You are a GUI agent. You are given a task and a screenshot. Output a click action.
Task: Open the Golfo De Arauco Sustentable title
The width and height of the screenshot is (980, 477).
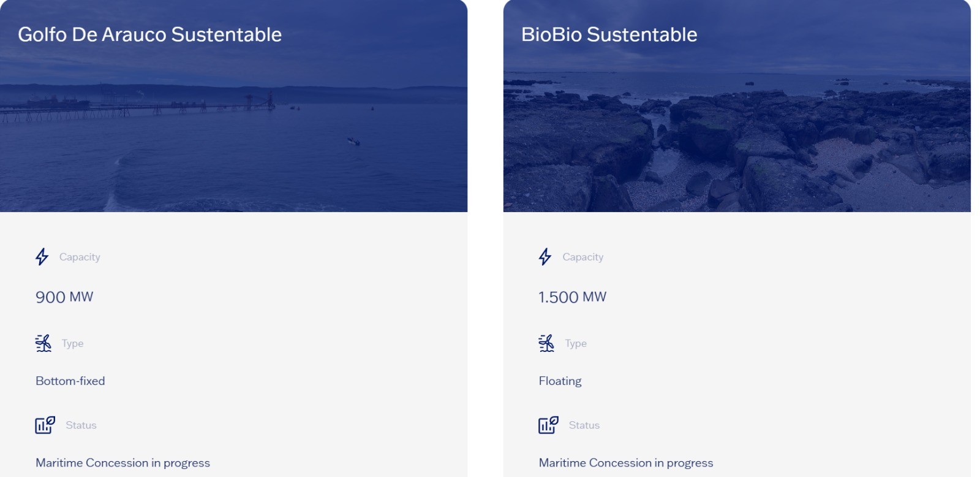pos(149,35)
